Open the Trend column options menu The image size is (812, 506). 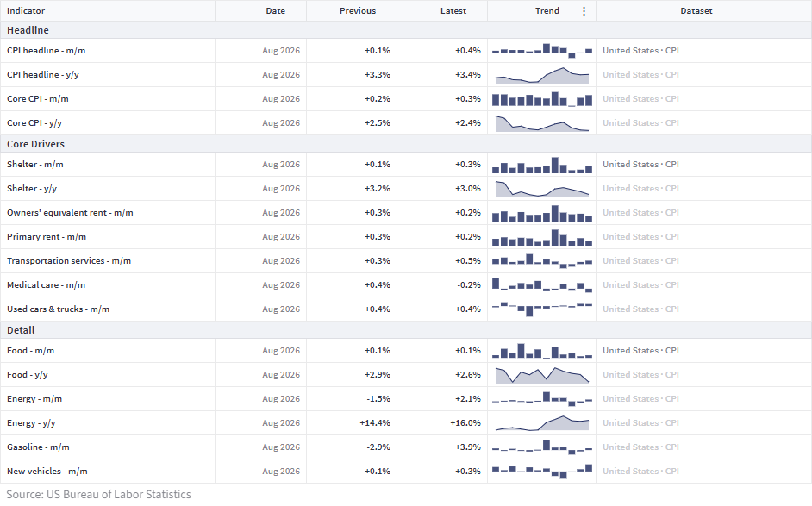pos(584,11)
